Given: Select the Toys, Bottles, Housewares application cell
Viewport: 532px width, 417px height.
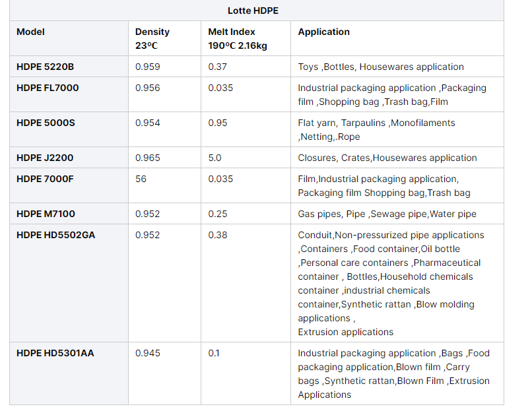Looking at the screenshot, I should coord(381,67).
